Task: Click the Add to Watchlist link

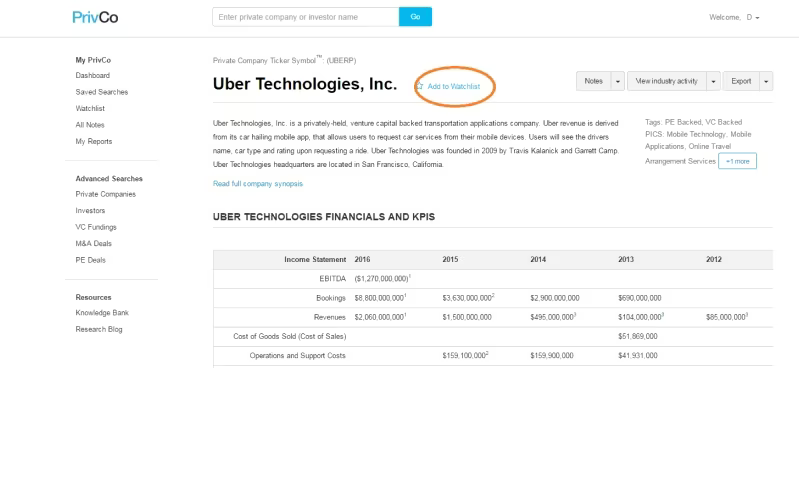Action: coord(454,86)
